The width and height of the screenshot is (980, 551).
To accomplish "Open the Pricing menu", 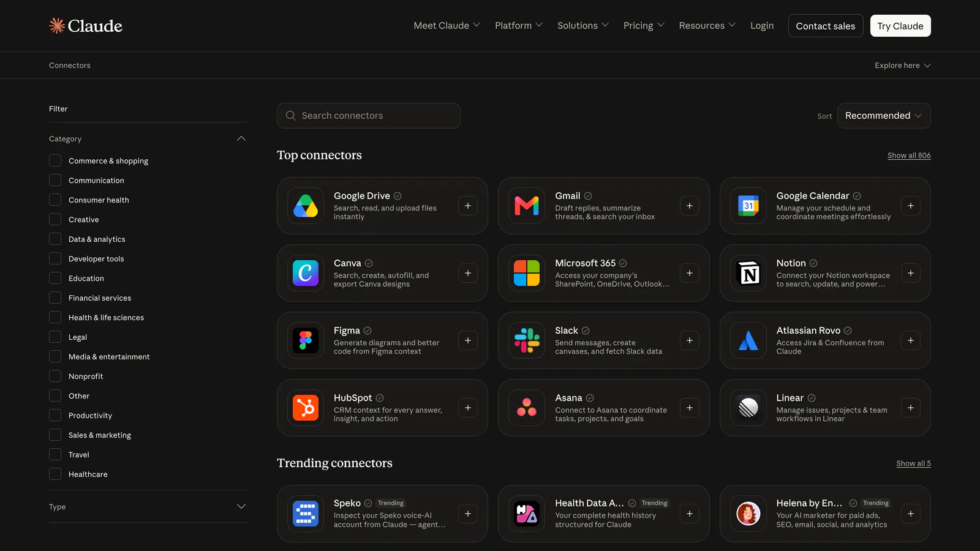I will tap(644, 26).
